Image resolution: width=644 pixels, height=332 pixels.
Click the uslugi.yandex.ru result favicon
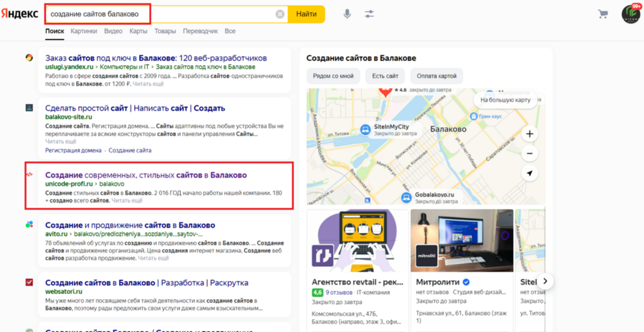(29, 57)
